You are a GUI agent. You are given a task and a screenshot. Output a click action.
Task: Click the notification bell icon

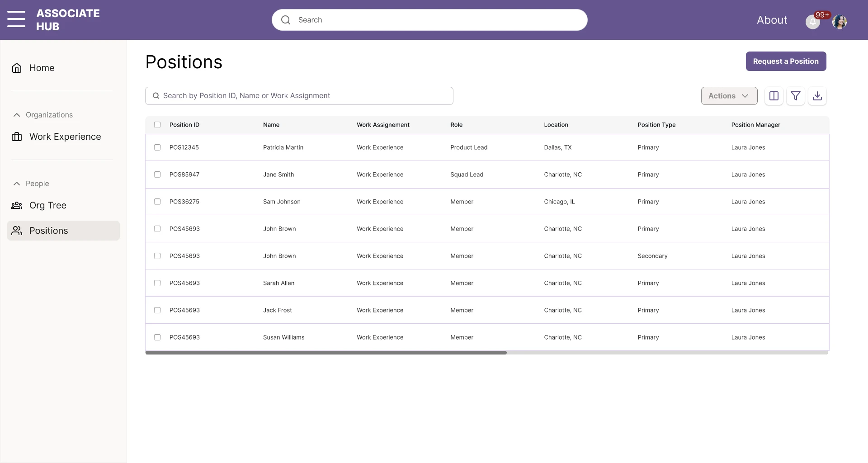pyautogui.click(x=812, y=22)
